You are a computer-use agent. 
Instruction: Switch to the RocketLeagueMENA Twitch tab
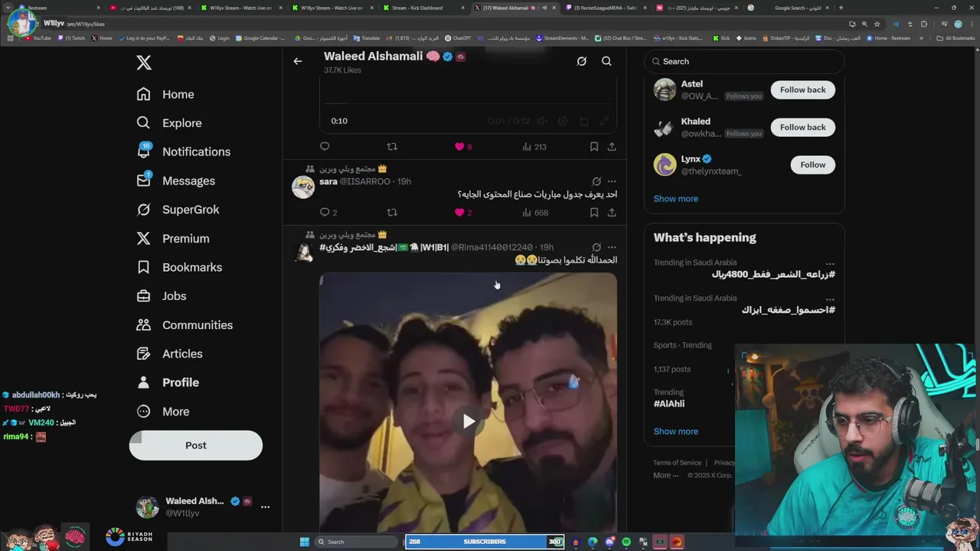(x=605, y=8)
